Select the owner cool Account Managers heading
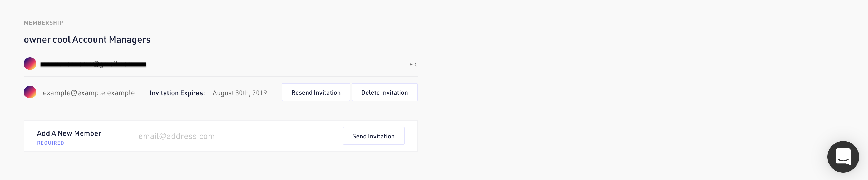868x180 pixels. click(87, 40)
